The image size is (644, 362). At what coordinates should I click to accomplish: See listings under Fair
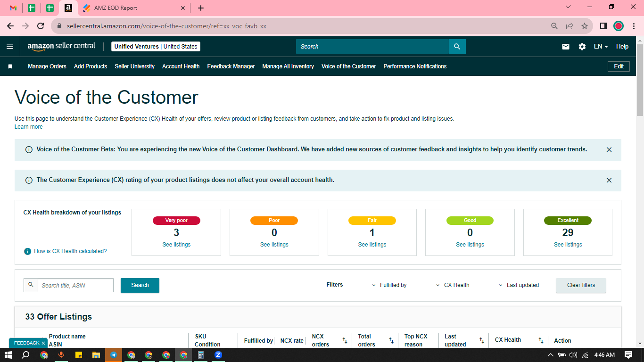click(x=372, y=245)
